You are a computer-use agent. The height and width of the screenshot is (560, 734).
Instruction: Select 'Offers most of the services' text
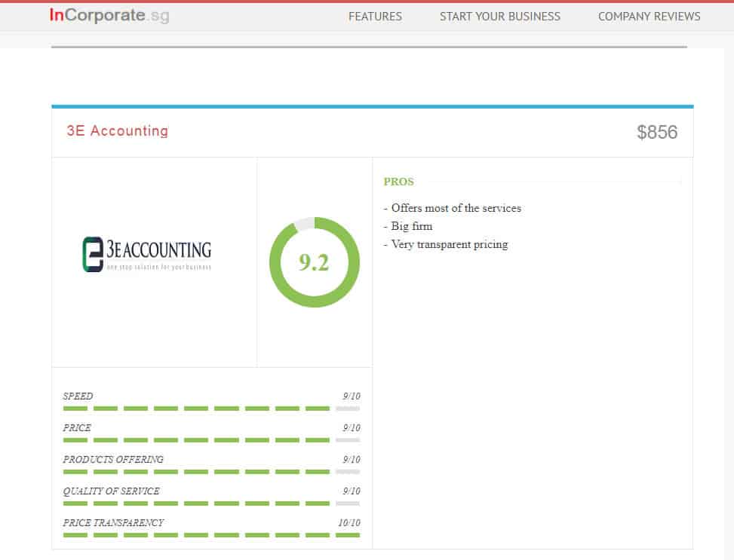[456, 208]
